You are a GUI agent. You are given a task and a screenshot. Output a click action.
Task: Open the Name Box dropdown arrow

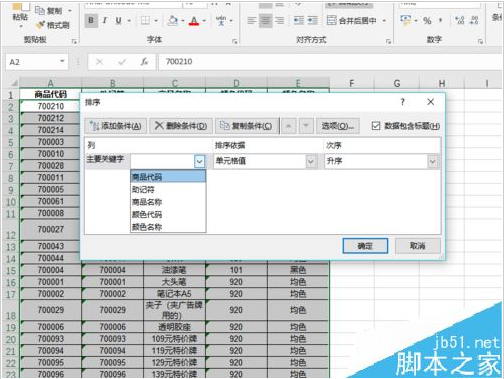62,61
